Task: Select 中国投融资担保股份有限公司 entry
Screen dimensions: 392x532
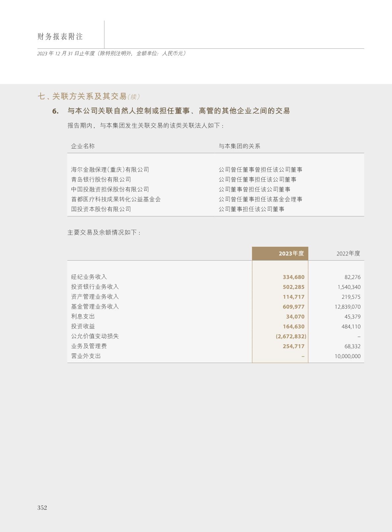Action: pos(110,189)
